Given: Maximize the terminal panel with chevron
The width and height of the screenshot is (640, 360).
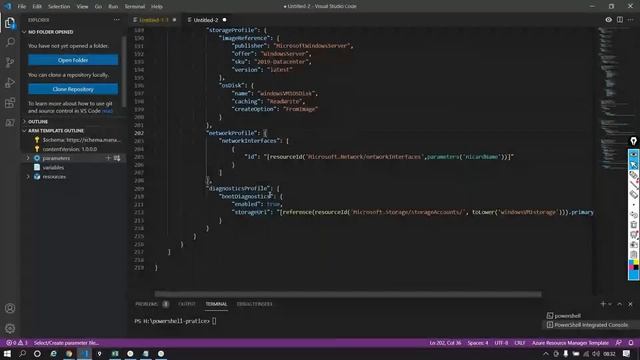Looking at the screenshot, I should tap(620, 304).
